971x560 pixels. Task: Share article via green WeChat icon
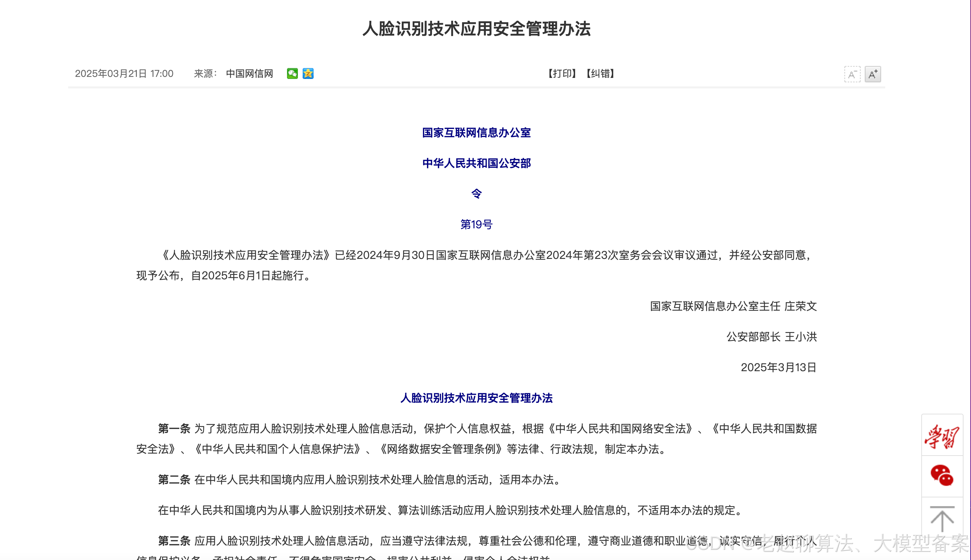[292, 73]
